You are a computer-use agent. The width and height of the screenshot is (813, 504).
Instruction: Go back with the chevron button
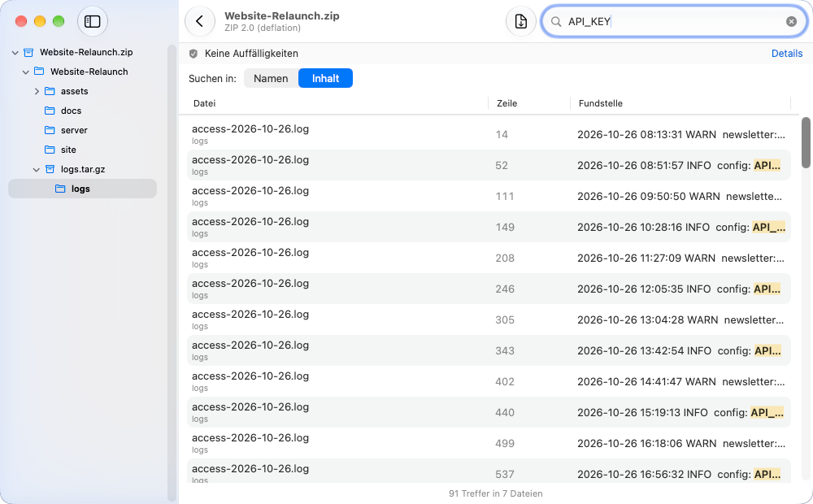click(200, 21)
